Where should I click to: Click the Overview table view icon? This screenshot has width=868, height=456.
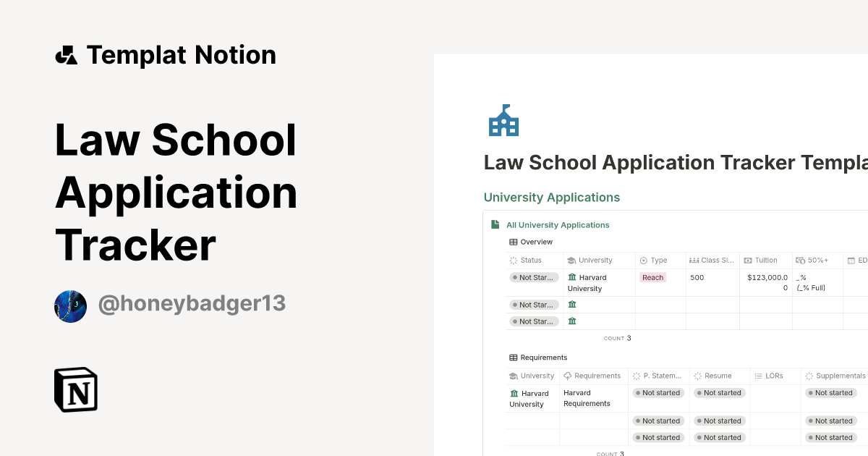click(x=513, y=242)
